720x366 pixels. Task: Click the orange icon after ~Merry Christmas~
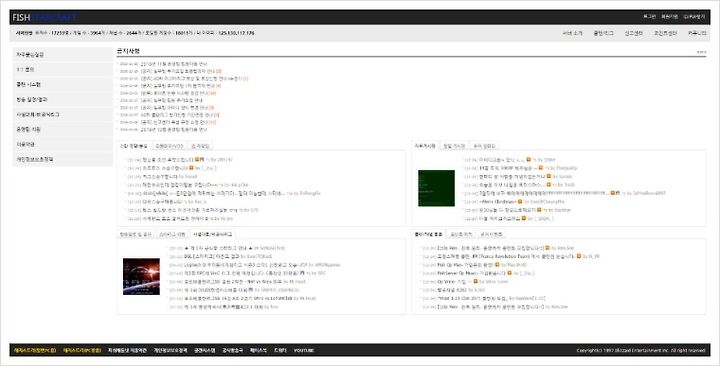(520, 202)
